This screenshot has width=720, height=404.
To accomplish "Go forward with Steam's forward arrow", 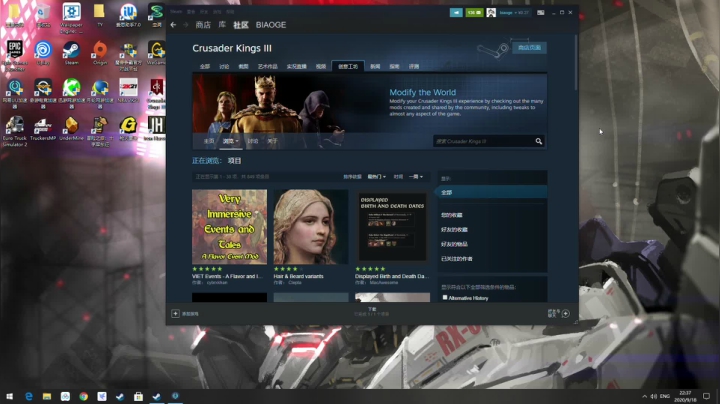I will (186, 25).
